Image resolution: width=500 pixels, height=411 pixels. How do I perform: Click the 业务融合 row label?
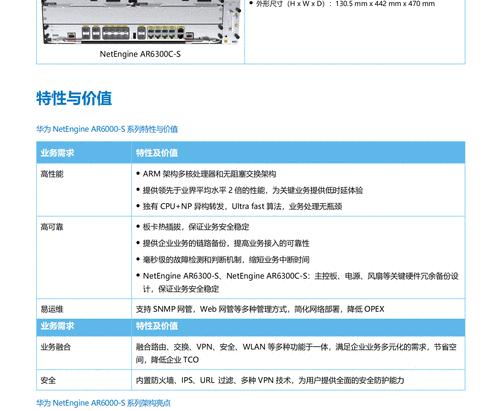click(55, 347)
